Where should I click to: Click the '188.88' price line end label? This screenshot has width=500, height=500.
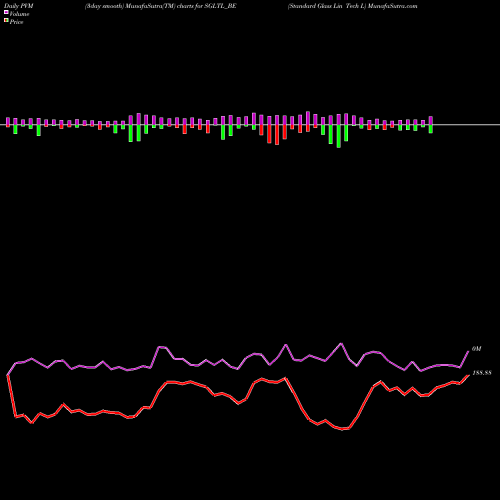click(x=482, y=373)
